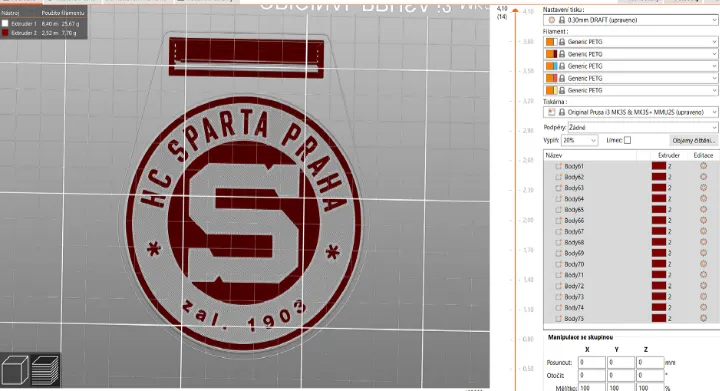Click the Extruder 2 legend entry
The height and width of the screenshot is (391, 720).
point(41,33)
